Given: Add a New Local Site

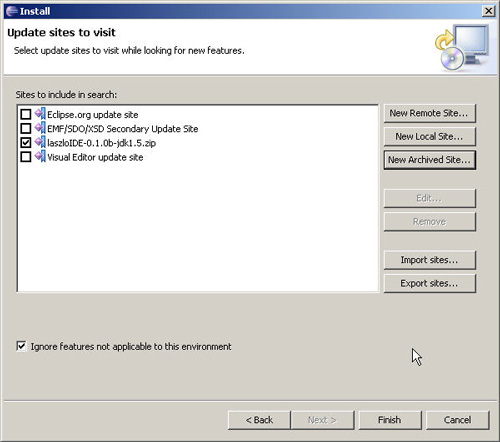Looking at the screenshot, I should (429, 137).
